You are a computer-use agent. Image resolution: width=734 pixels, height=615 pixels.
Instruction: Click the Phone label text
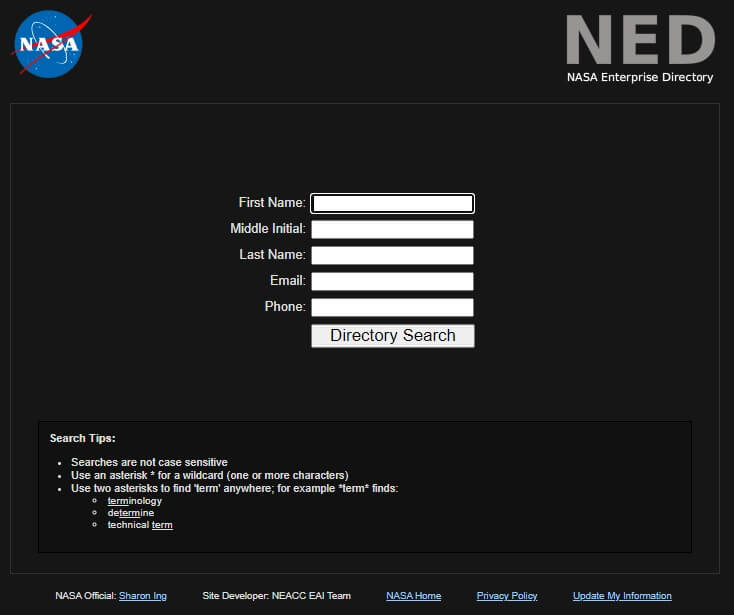(x=284, y=307)
